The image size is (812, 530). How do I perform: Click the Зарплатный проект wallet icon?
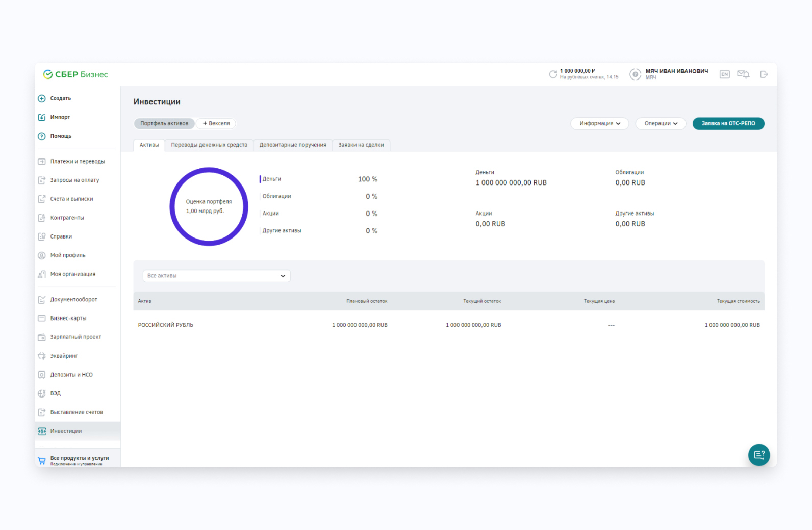click(x=42, y=337)
